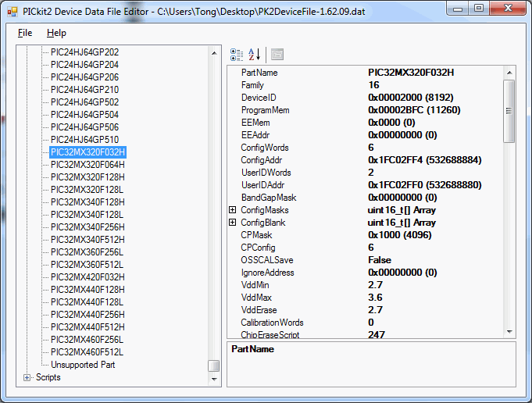
Task: Select PIC24HJ64GP206 in the device tree
Action: point(85,77)
